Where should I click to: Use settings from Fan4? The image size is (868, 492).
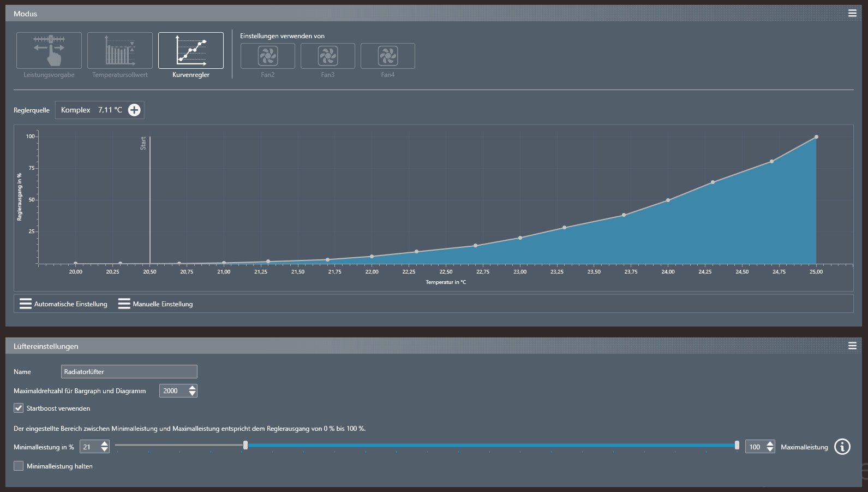coord(388,56)
